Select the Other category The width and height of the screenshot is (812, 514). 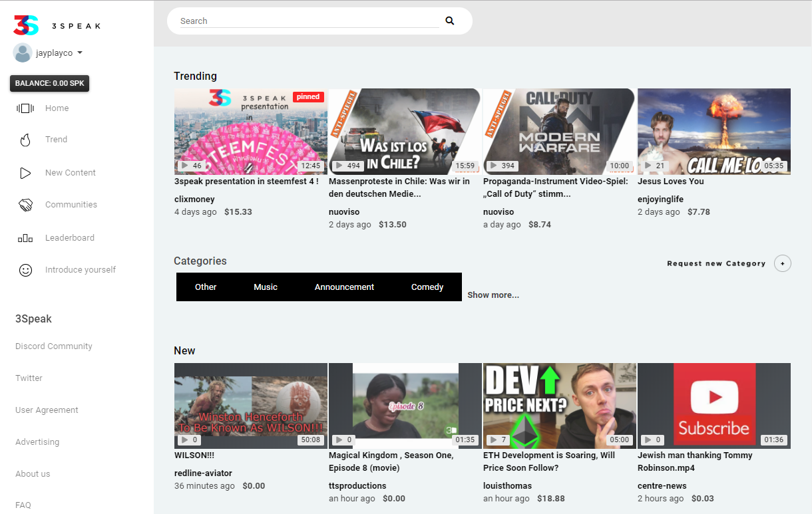206,287
